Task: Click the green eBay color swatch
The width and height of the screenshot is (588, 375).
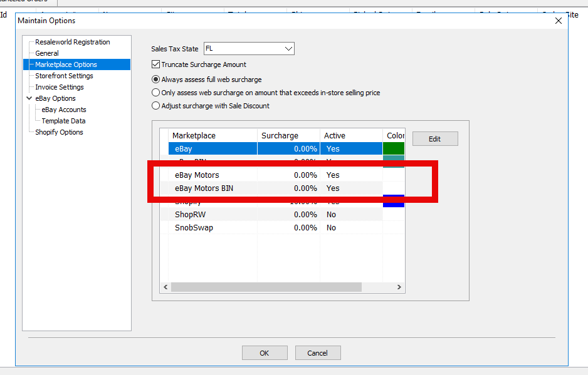Action: pyautogui.click(x=394, y=149)
